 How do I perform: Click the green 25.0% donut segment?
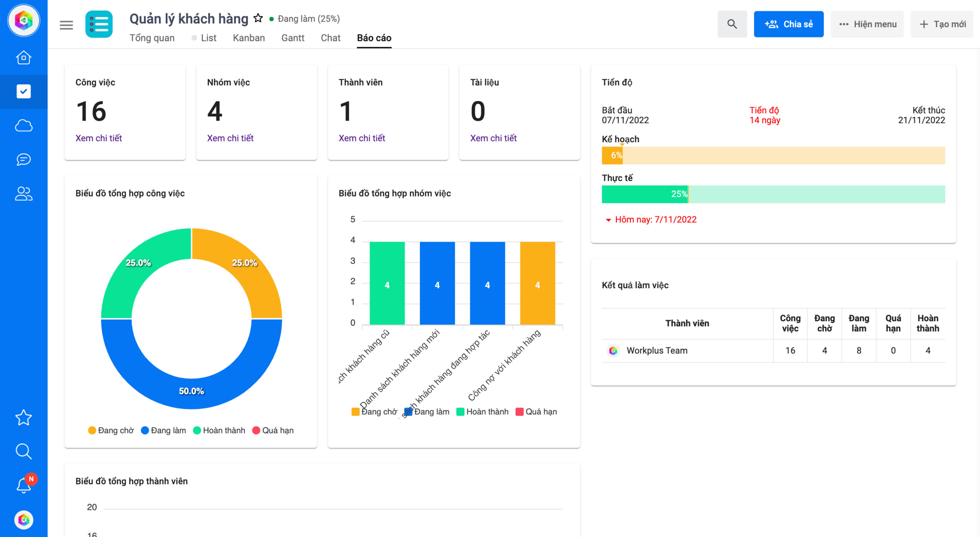pos(139,263)
